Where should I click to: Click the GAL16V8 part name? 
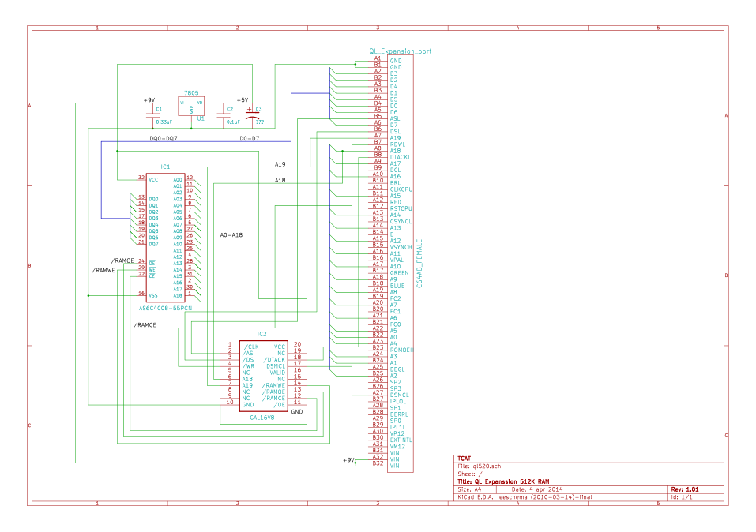click(x=261, y=418)
